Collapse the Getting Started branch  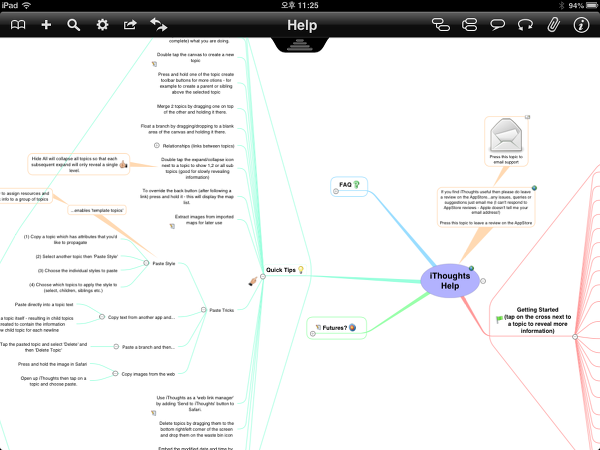[x=575, y=337]
